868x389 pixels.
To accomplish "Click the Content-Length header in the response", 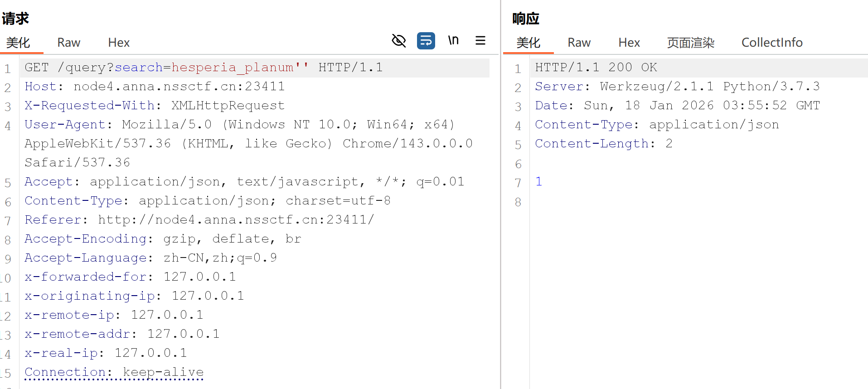I will coord(592,144).
